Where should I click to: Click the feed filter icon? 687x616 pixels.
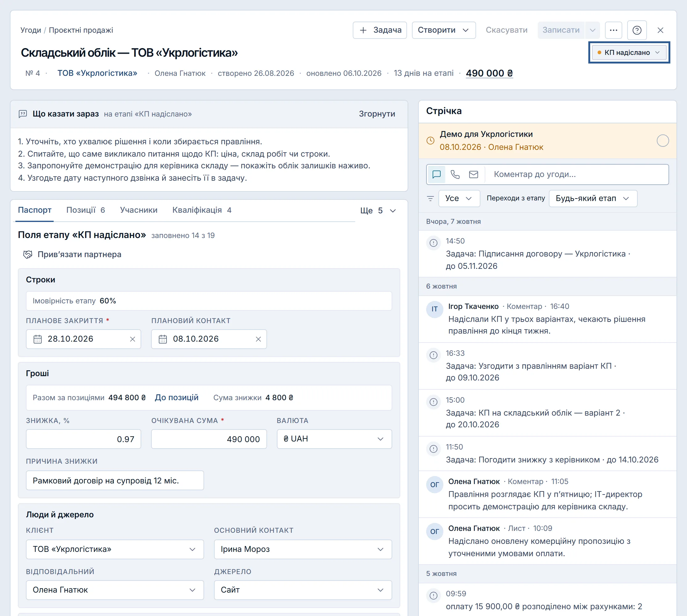430,198
